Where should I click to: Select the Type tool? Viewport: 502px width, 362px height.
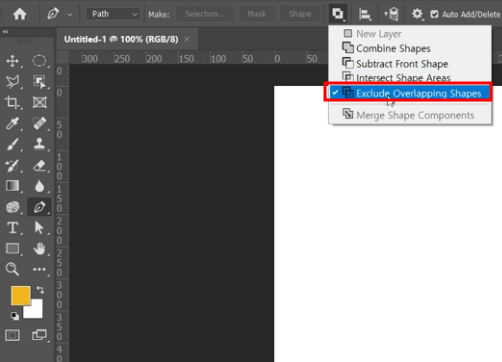[x=13, y=228]
